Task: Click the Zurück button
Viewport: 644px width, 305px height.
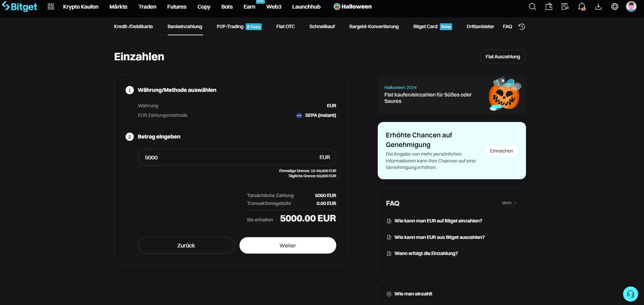Action: click(x=186, y=245)
